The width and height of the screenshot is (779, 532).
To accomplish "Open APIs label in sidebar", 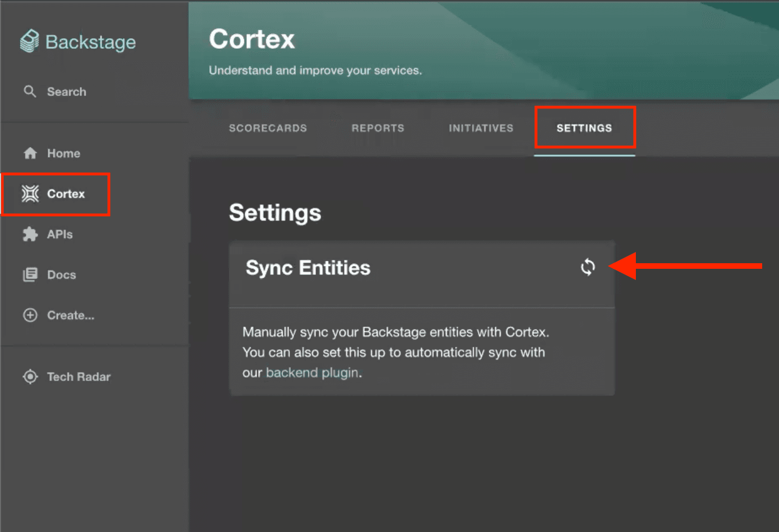I will pyautogui.click(x=60, y=234).
